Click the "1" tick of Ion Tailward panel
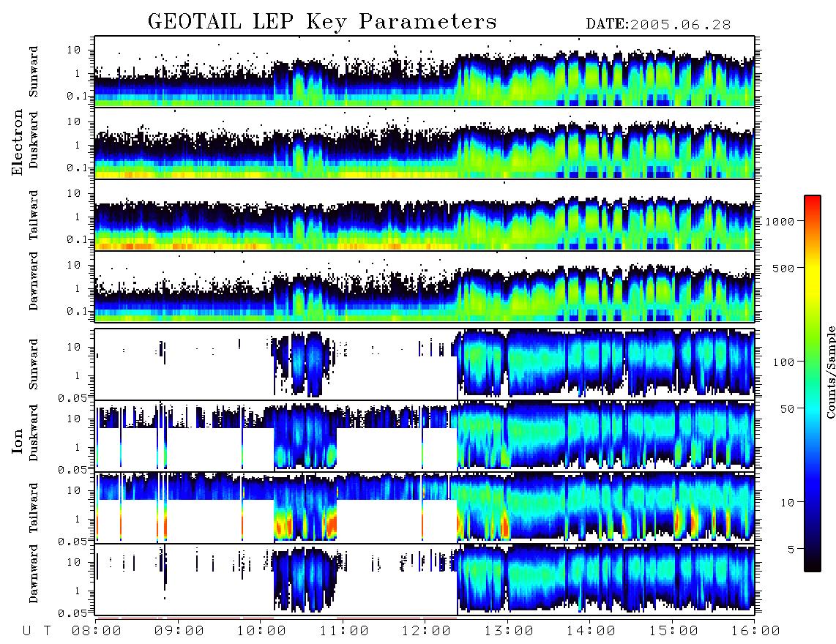 [x=77, y=519]
